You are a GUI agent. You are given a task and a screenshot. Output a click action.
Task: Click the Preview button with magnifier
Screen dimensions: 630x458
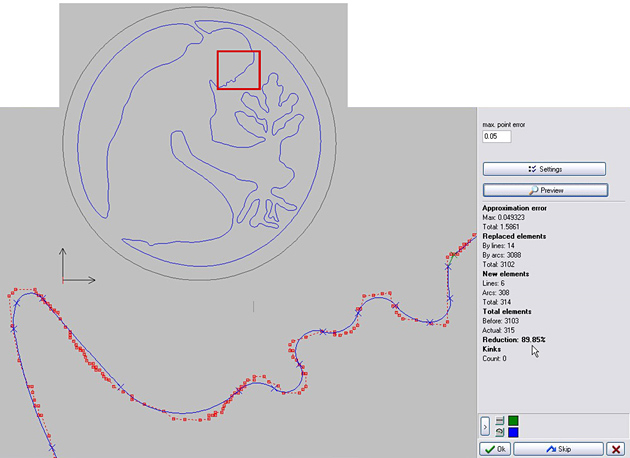pos(545,190)
